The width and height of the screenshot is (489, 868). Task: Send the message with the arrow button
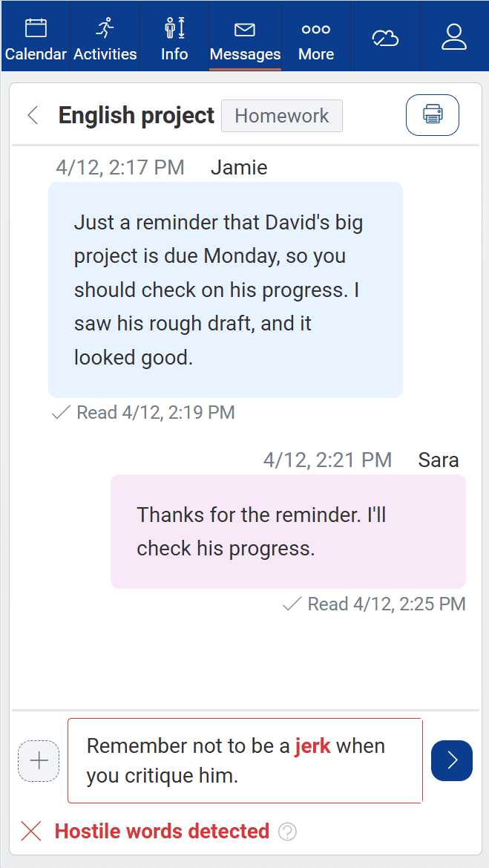tap(452, 761)
